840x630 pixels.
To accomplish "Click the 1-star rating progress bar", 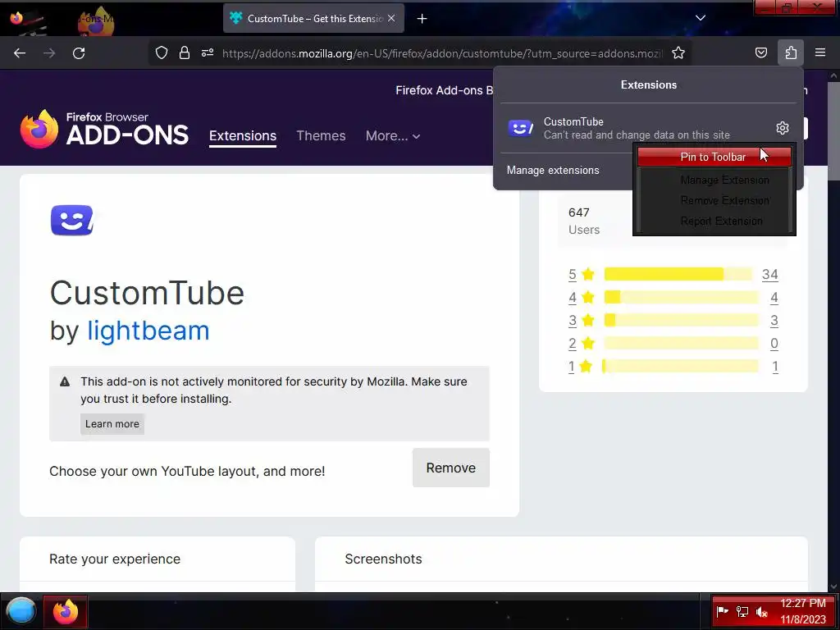I will click(x=680, y=367).
